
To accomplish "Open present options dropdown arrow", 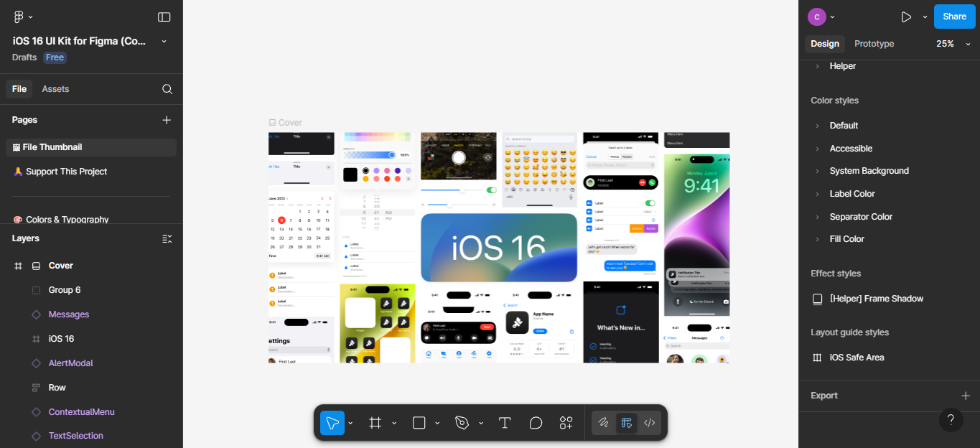I will point(925,17).
